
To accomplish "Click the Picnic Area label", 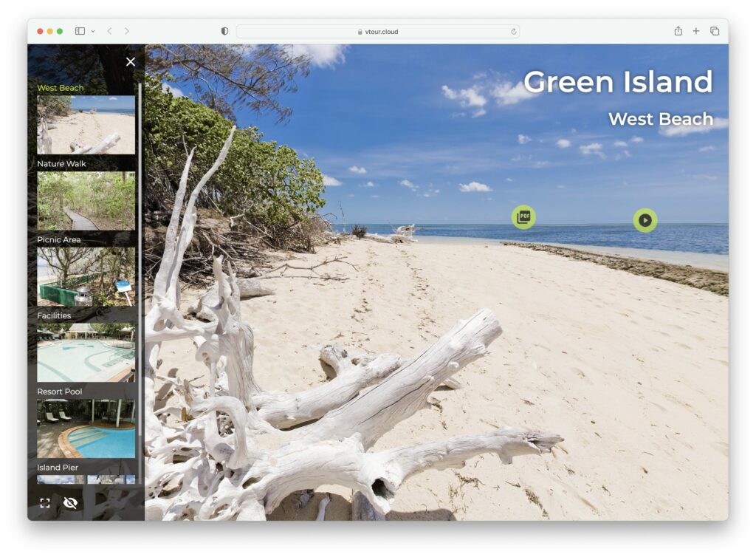I will [59, 239].
